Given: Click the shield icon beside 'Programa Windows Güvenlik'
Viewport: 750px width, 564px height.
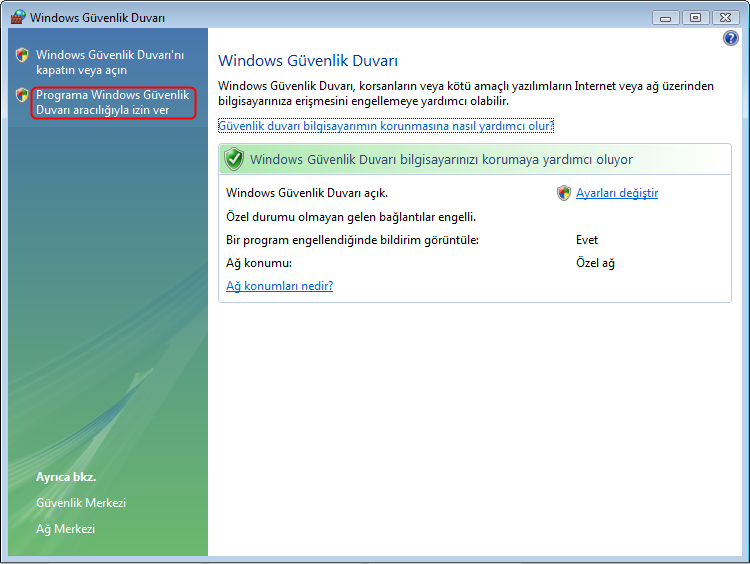Looking at the screenshot, I should (x=22, y=96).
